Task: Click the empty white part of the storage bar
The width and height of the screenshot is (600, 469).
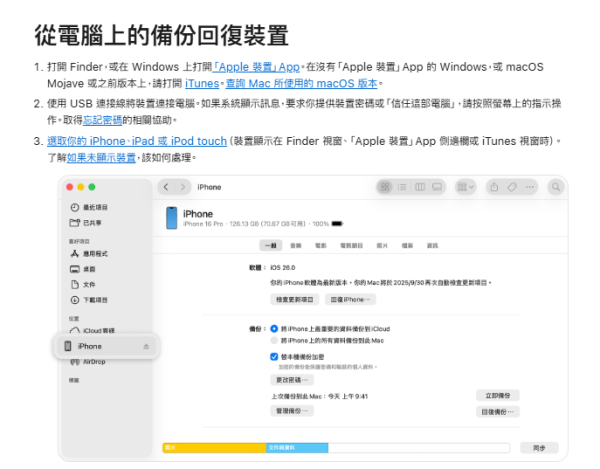Action: pyautogui.click(x=419, y=448)
